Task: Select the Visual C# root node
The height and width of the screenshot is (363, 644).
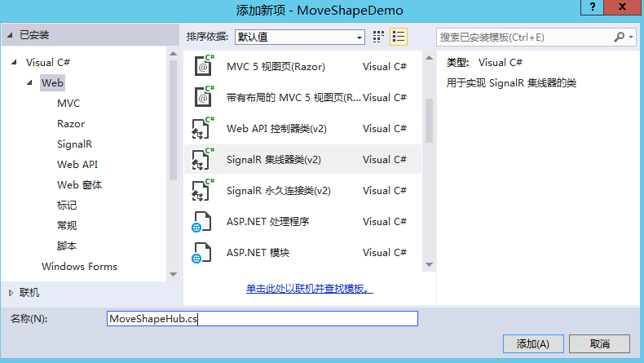Action: [x=47, y=62]
